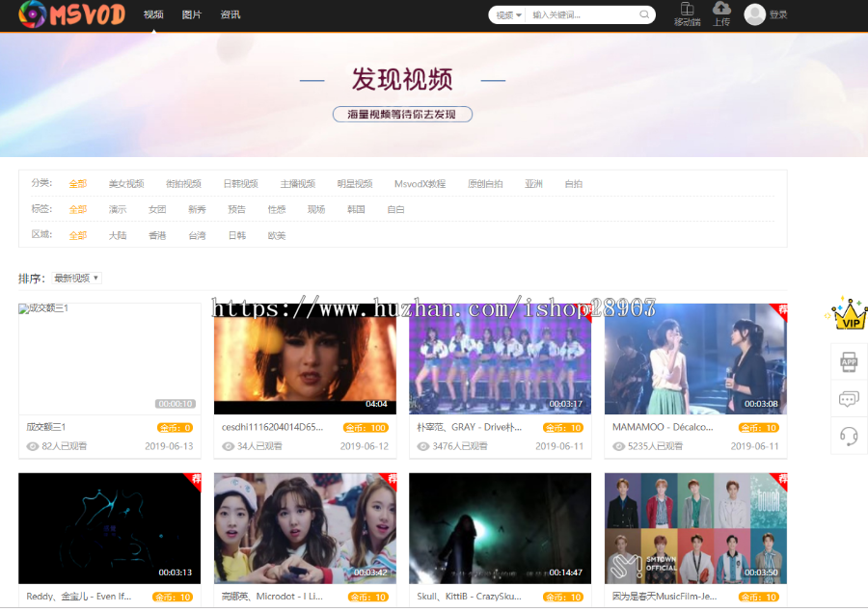Click eye icon beside 3476人已观看
Viewport: 868px width, 612px height.
click(x=423, y=446)
